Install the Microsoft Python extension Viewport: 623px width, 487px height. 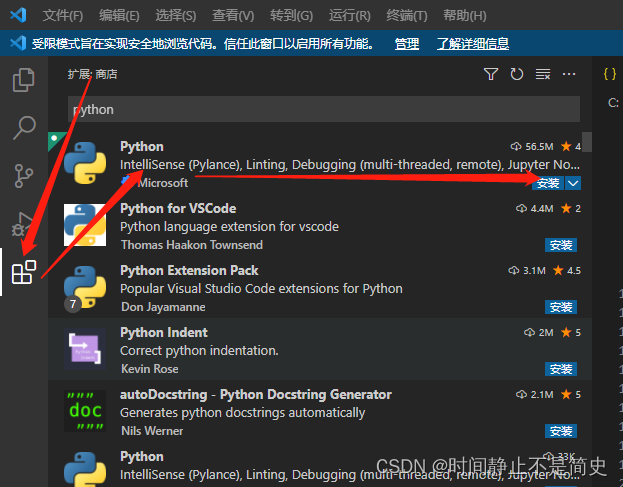tap(548, 183)
